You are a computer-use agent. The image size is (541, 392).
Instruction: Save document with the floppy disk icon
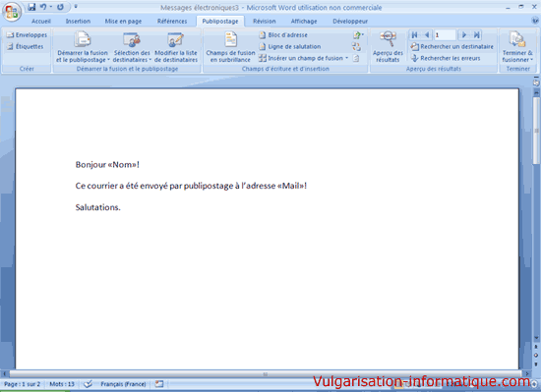(x=31, y=7)
